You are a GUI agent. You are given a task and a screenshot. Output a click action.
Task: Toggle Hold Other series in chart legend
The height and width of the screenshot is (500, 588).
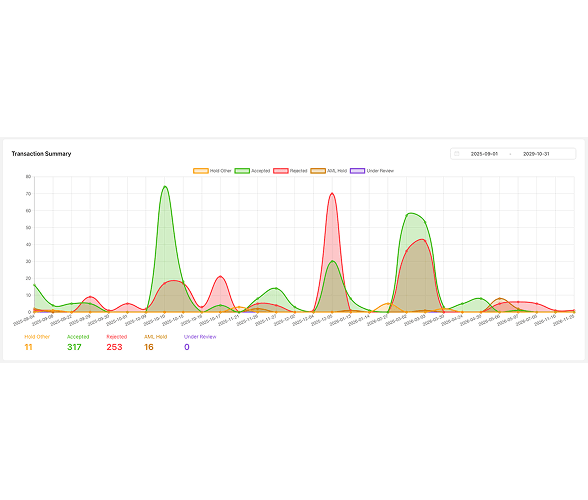coord(212,171)
